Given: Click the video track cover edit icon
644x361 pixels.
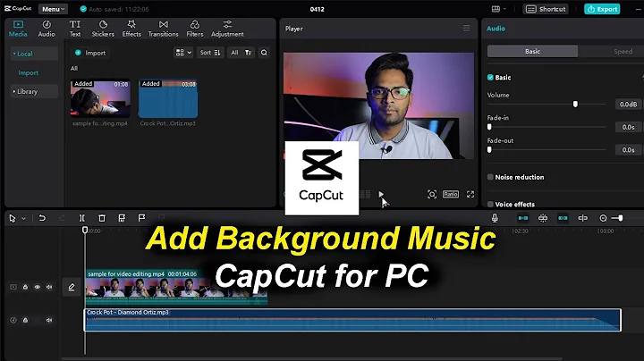Looking at the screenshot, I should (x=72, y=287).
